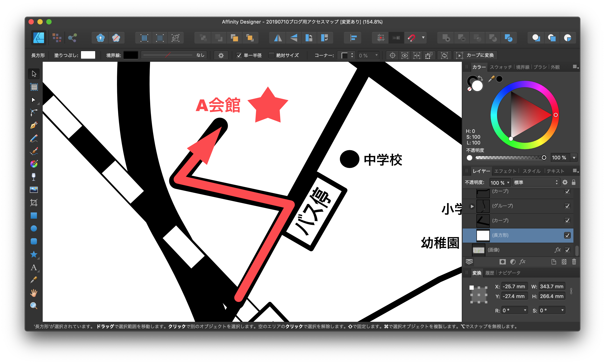Screen dimensions: 605x364
Task: Choose the Ellipse tool
Action: click(34, 228)
